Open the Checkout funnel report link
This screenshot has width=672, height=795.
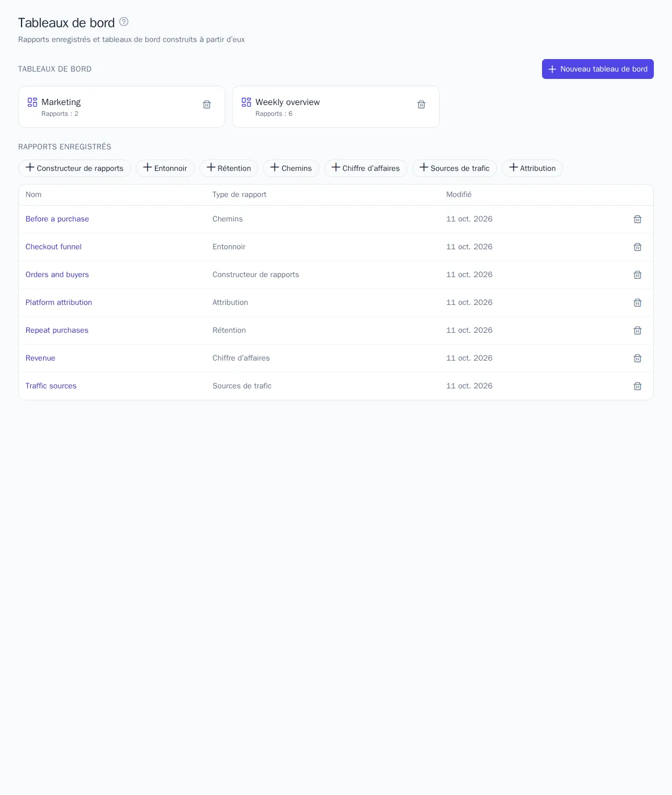53,247
